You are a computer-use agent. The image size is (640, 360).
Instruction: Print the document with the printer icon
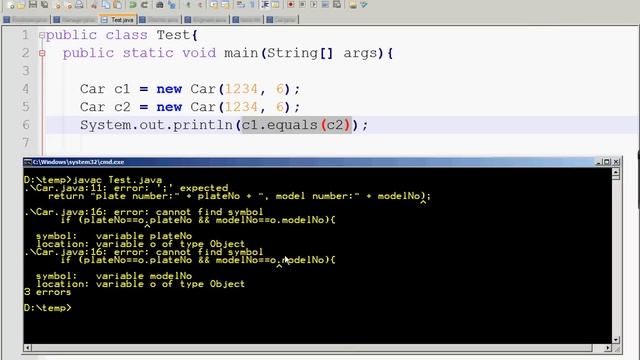(80, 4)
